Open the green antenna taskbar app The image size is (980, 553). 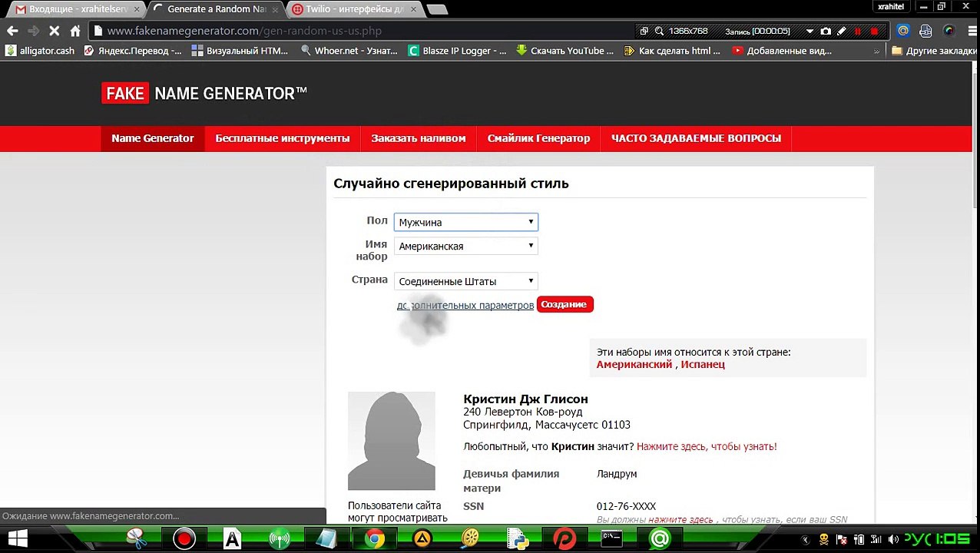pyautogui.click(x=280, y=539)
